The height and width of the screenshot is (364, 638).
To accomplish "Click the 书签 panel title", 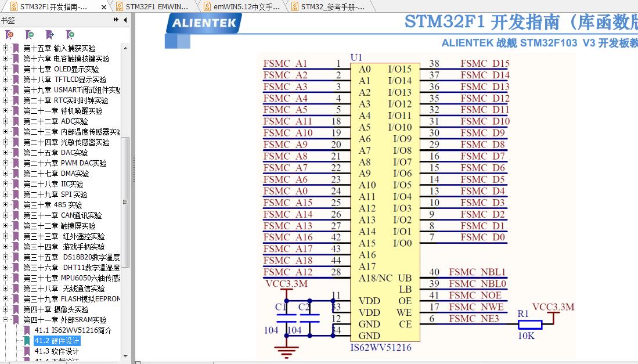I will 8,20.
